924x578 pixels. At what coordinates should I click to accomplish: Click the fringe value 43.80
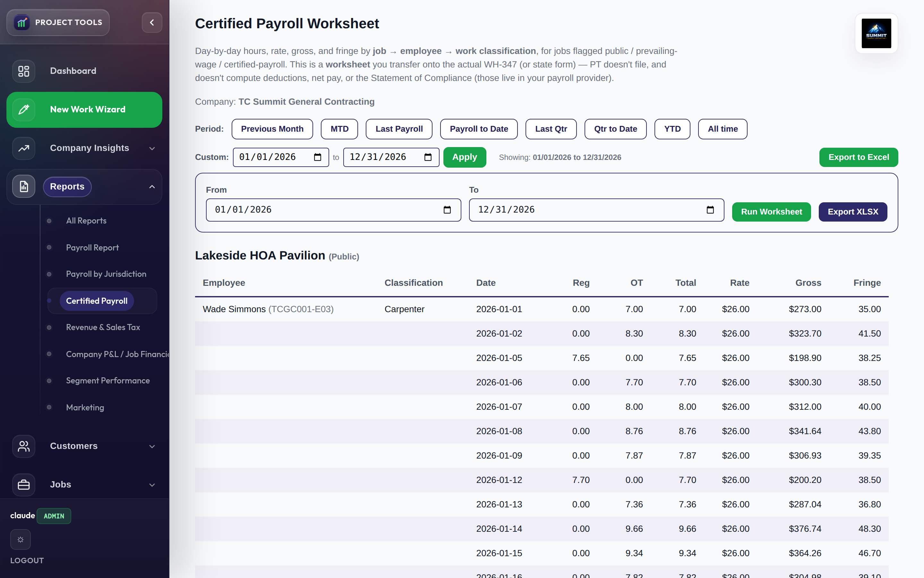869,431
